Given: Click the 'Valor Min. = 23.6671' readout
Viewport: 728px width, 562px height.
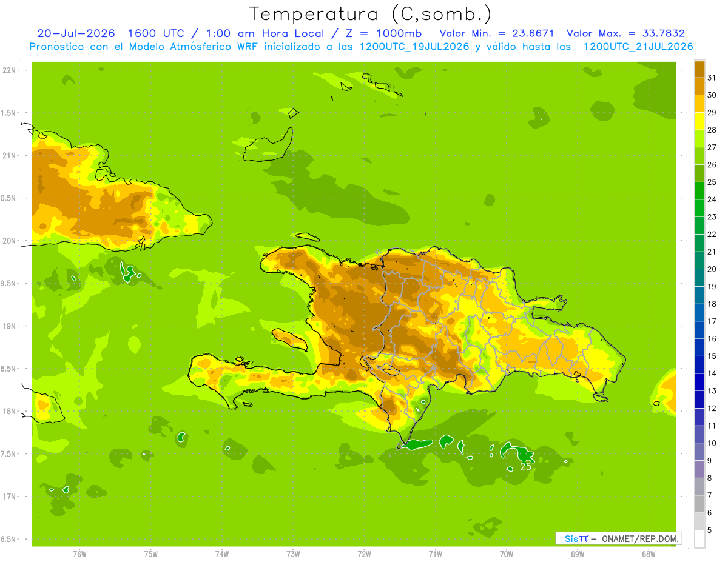Looking at the screenshot, I should pyautogui.click(x=496, y=33).
